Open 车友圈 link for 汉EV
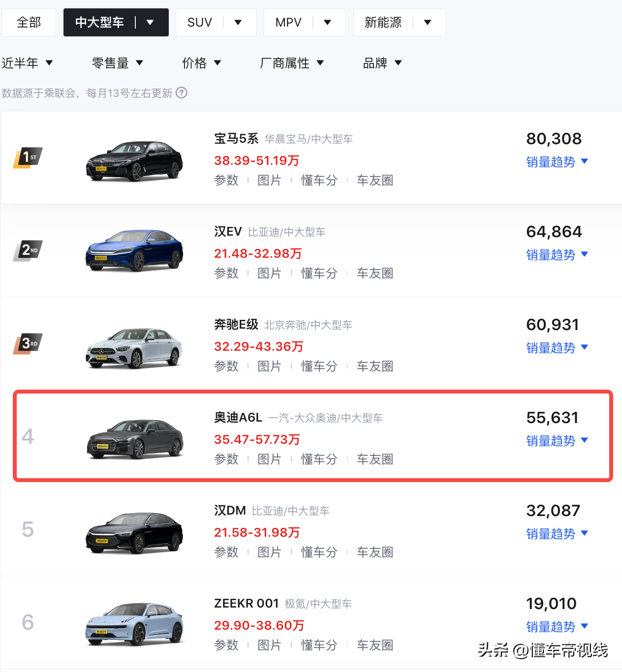This screenshot has width=622, height=672. click(x=375, y=273)
